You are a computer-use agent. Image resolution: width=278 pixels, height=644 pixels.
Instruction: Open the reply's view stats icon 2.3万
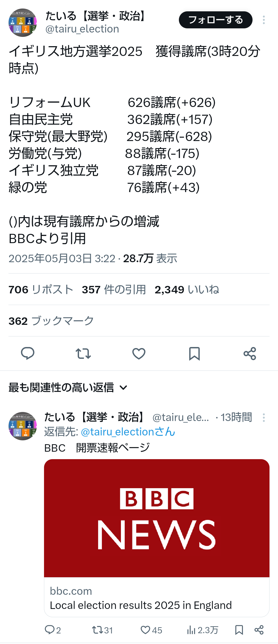pos(203,630)
